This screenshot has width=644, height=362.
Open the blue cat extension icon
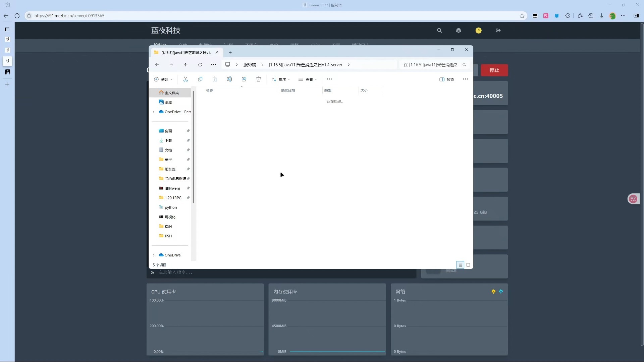(557, 16)
